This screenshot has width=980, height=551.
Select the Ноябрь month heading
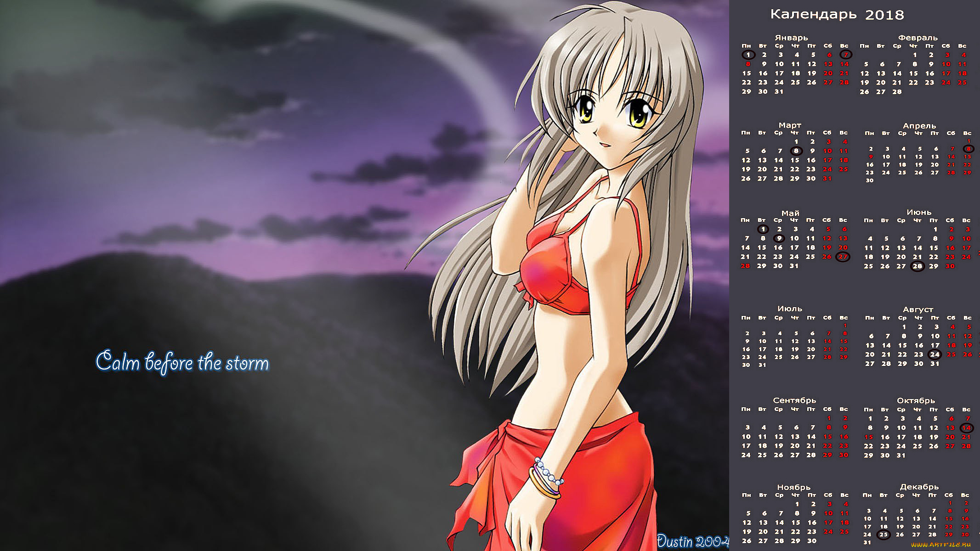[793, 487]
